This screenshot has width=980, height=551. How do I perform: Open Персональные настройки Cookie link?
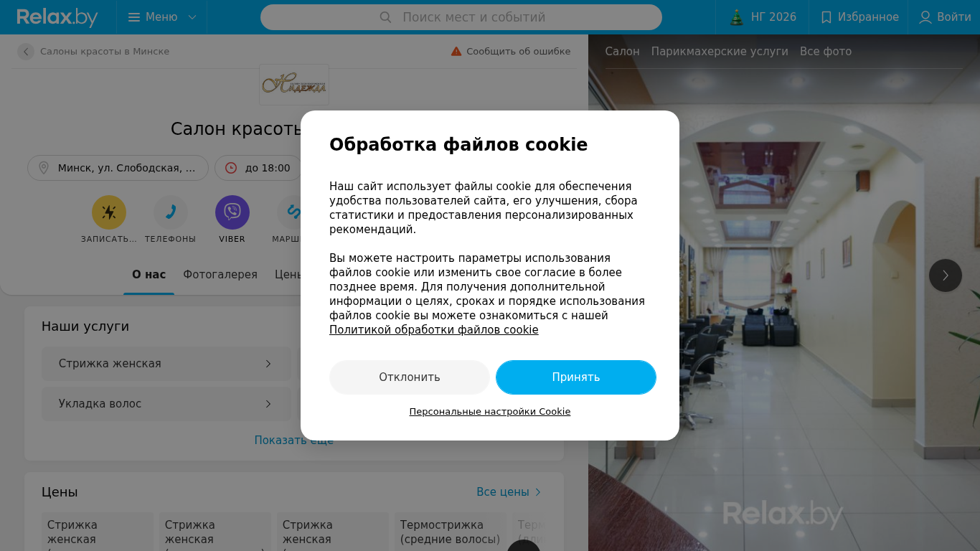pos(490,412)
